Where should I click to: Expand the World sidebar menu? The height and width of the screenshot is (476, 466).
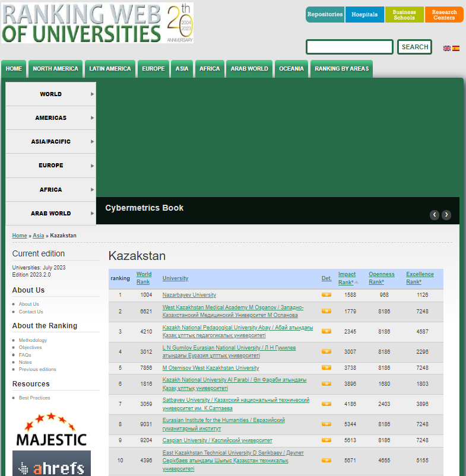(51, 94)
